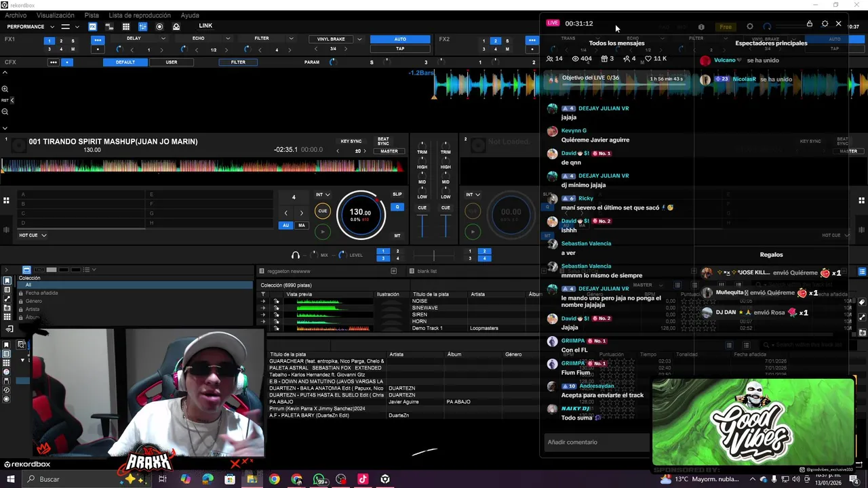Enable BEAT SYNC on deck 1
The height and width of the screenshot is (488, 868).
tap(383, 141)
